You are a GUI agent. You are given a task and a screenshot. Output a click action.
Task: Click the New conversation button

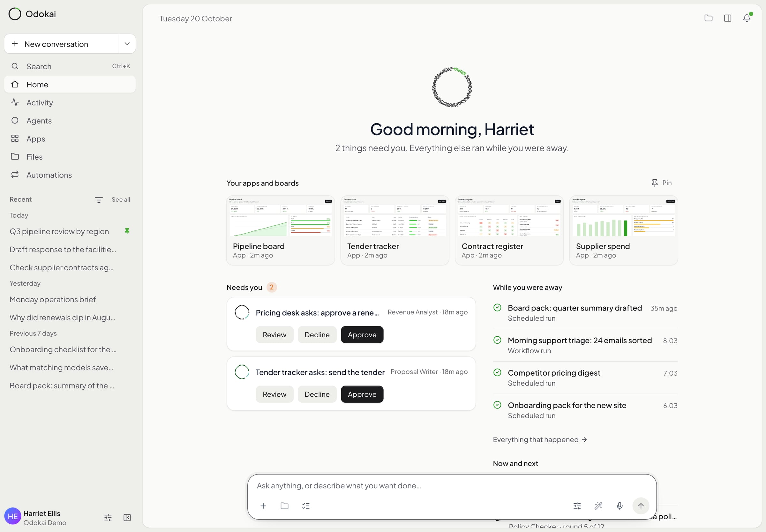[62, 44]
